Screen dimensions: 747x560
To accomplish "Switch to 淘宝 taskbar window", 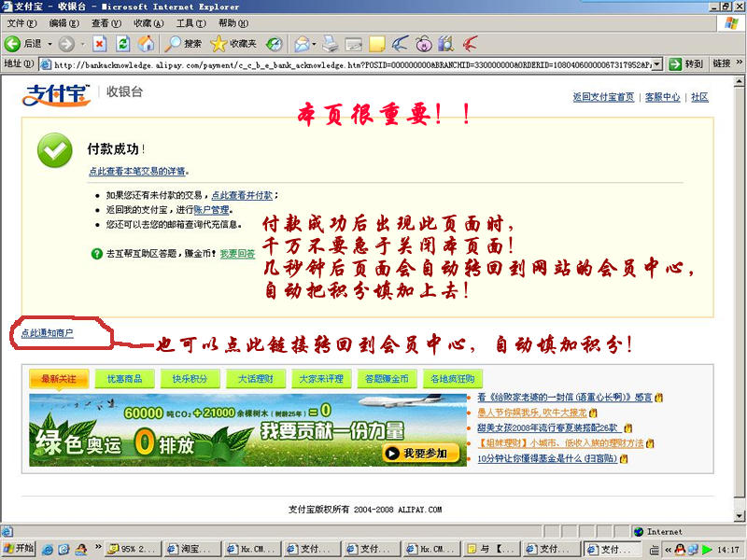I will click(x=193, y=549).
